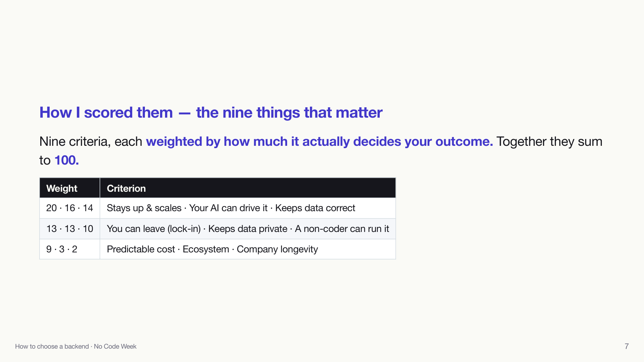
Task: Click the Keeps data correct text
Action: coord(315,208)
